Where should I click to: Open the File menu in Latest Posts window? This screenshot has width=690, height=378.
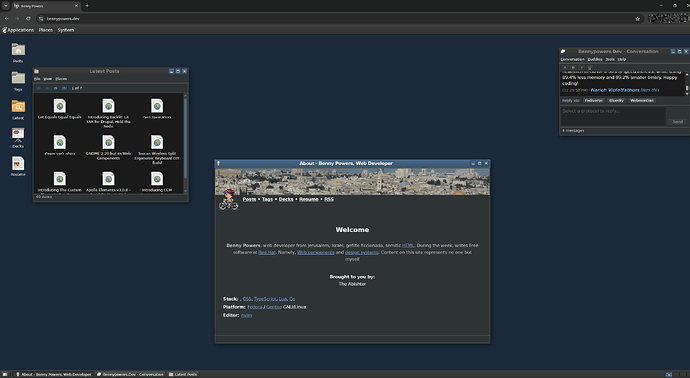pos(37,79)
